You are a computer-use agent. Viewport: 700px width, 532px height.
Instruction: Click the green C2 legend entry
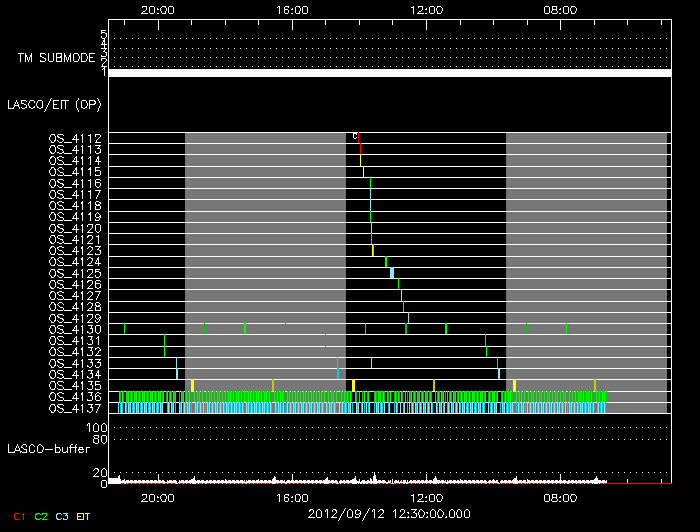click(41, 516)
